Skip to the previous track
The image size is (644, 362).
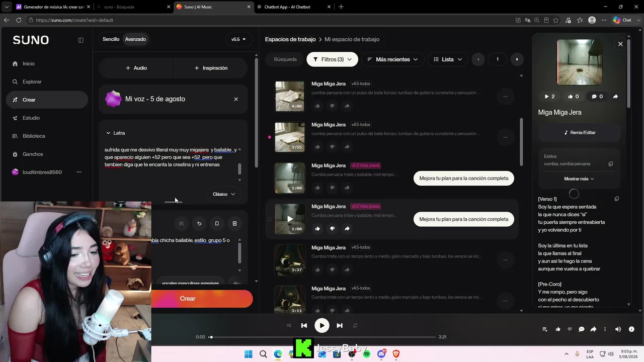click(304, 325)
